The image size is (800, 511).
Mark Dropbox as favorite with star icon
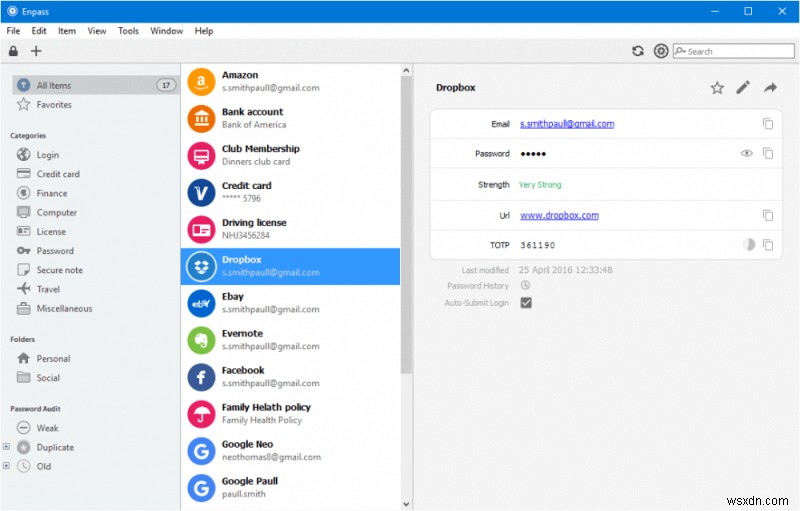[x=717, y=88]
